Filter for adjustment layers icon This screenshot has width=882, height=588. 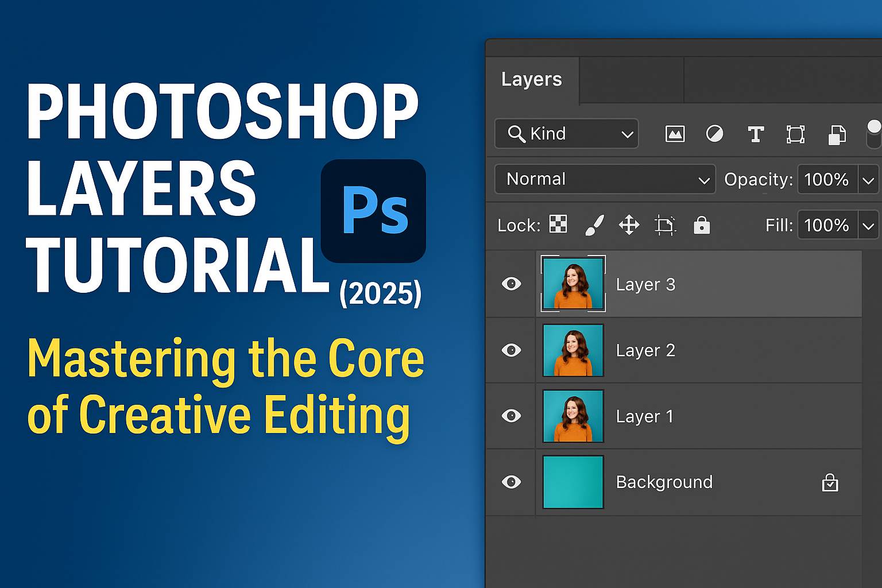714,134
